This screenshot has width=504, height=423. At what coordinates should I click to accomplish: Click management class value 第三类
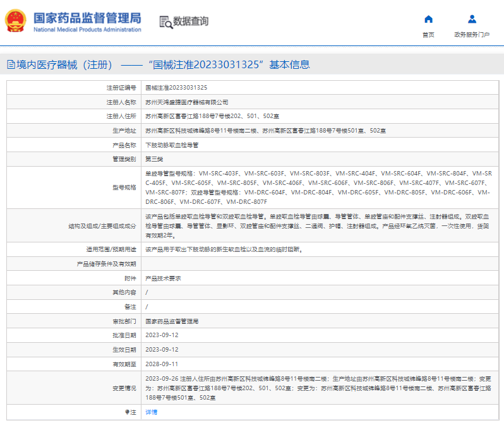154,159
